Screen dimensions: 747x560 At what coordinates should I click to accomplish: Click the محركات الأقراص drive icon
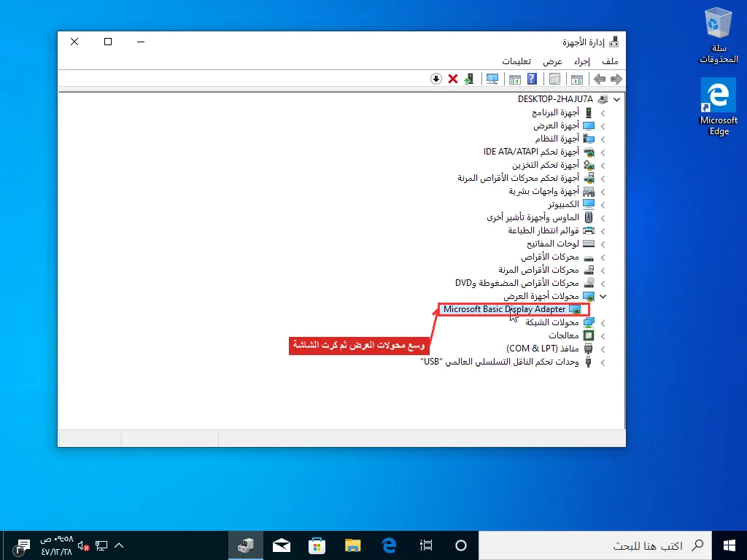point(589,257)
